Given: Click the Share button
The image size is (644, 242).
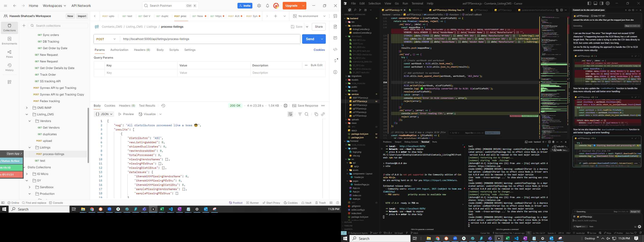Looking at the screenshot, I should [319, 27].
